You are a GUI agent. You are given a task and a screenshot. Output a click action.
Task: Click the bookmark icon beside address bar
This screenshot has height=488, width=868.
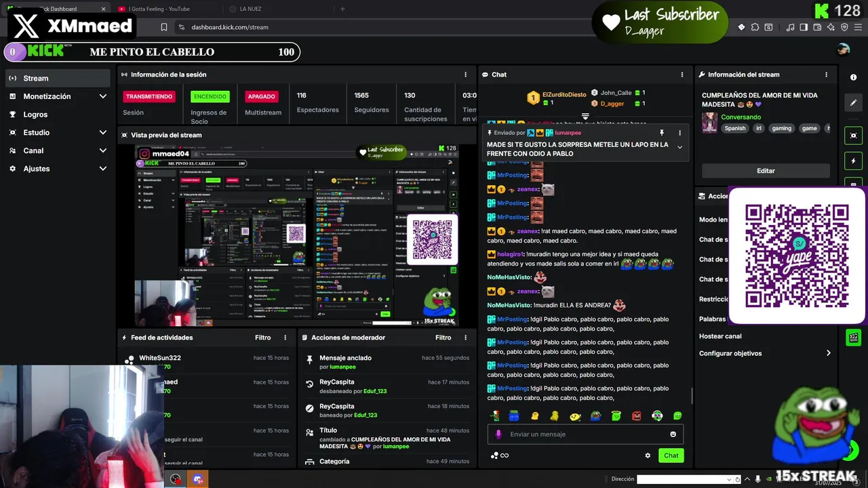[x=164, y=27]
